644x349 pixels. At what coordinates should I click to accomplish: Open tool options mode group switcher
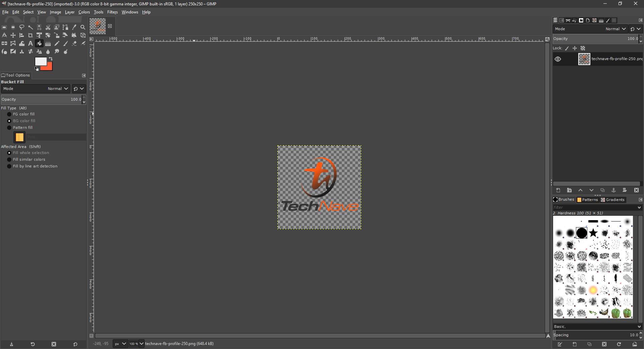point(79,89)
